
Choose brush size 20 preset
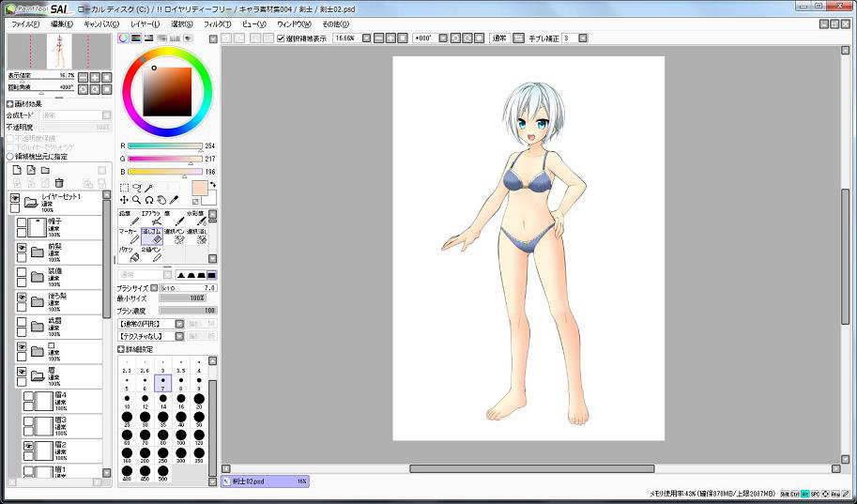198,399
